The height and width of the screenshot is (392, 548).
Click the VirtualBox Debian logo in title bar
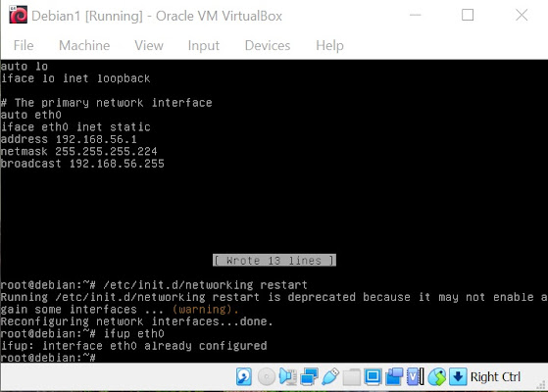[x=18, y=15]
